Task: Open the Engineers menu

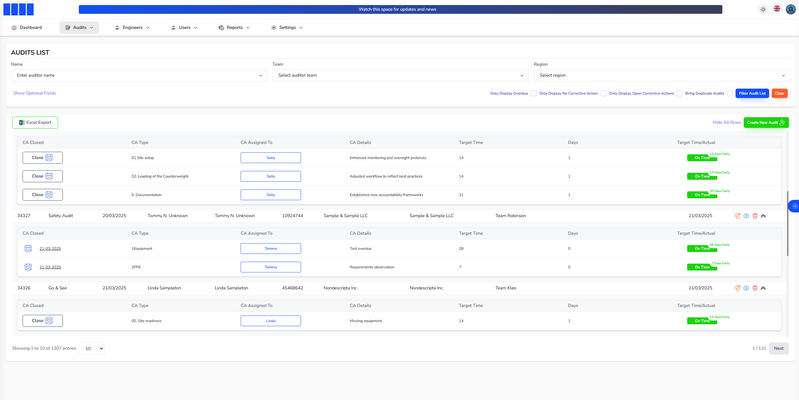Action: pyautogui.click(x=132, y=28)
